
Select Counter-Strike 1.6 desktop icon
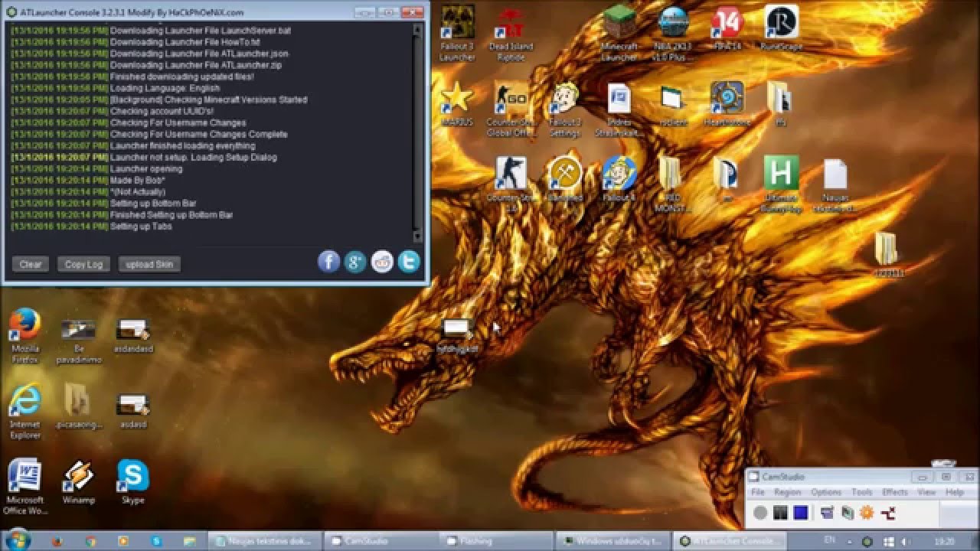(511, 184)
